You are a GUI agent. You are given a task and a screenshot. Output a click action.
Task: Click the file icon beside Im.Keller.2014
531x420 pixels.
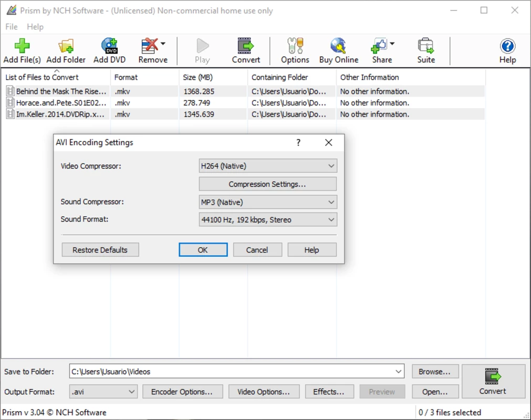pyautogui.click(x=11, y=114)
